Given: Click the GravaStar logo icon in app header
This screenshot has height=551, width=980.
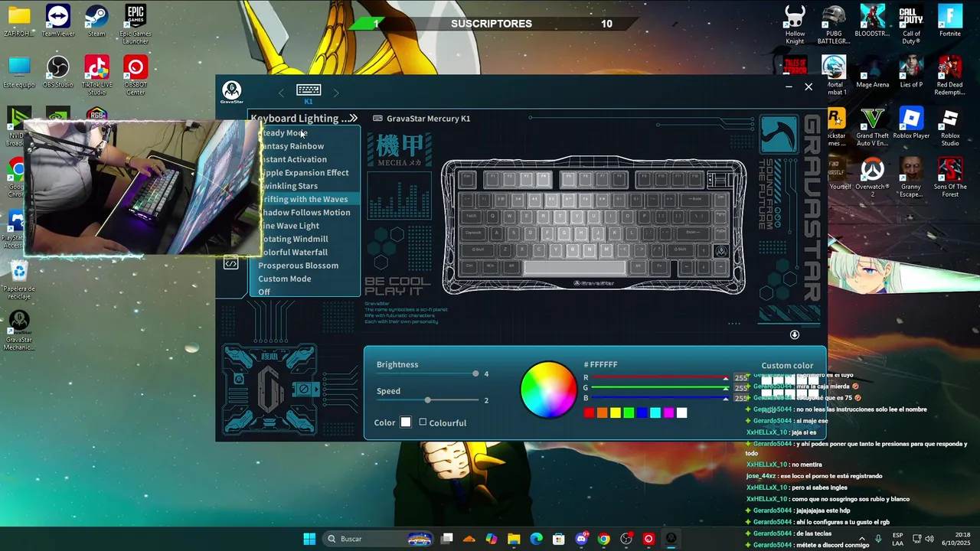Looking at the screenshot, I should coord(231,91).
